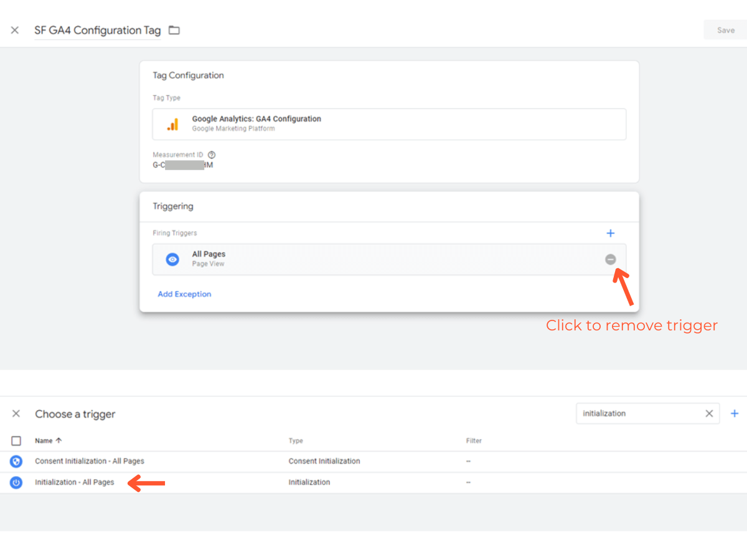Select the Google Analytics: GA4 Configuration tag type

[x=389, y=124]
